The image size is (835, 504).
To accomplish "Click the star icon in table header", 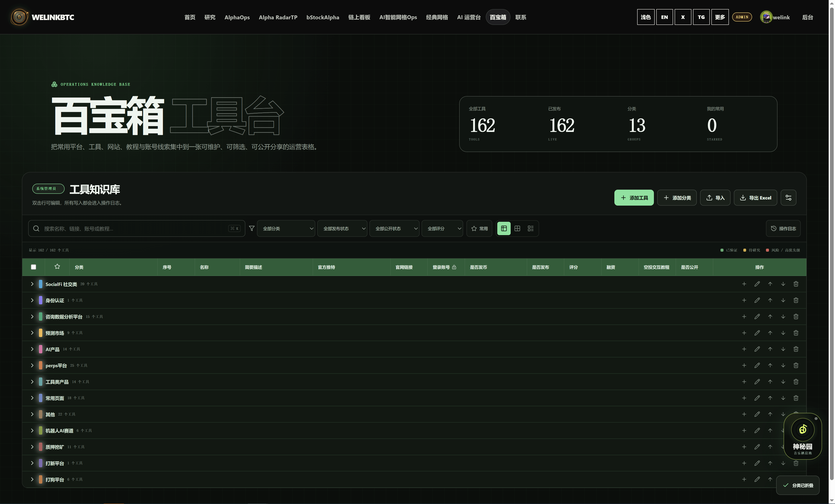I will click(x=57, y=267).
